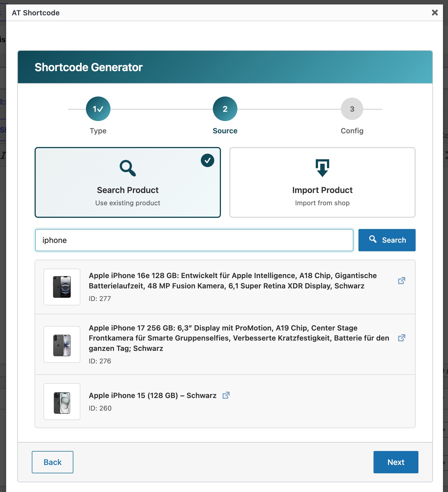Screen dimensions: 448x492
Task: Open iPhone 15 (128 GB) external link icon
Action: (x=226, y=395)
